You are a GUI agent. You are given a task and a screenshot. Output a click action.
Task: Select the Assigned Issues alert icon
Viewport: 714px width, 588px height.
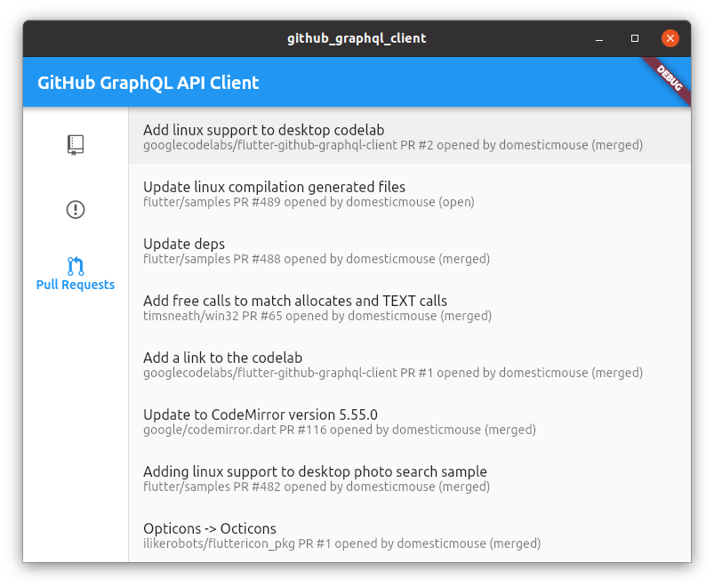(76, 210)
